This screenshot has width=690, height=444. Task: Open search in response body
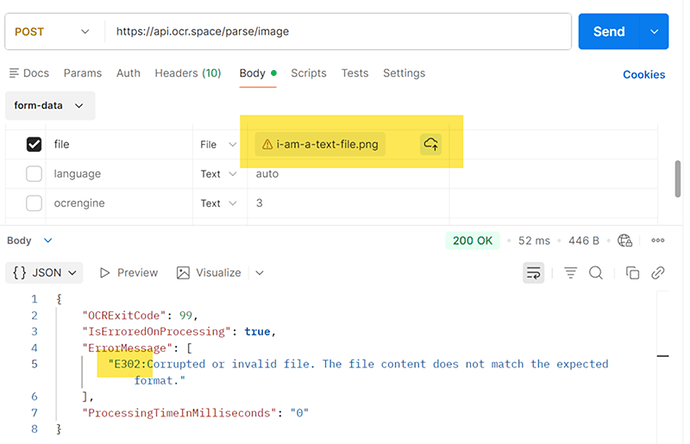[596, 273]
